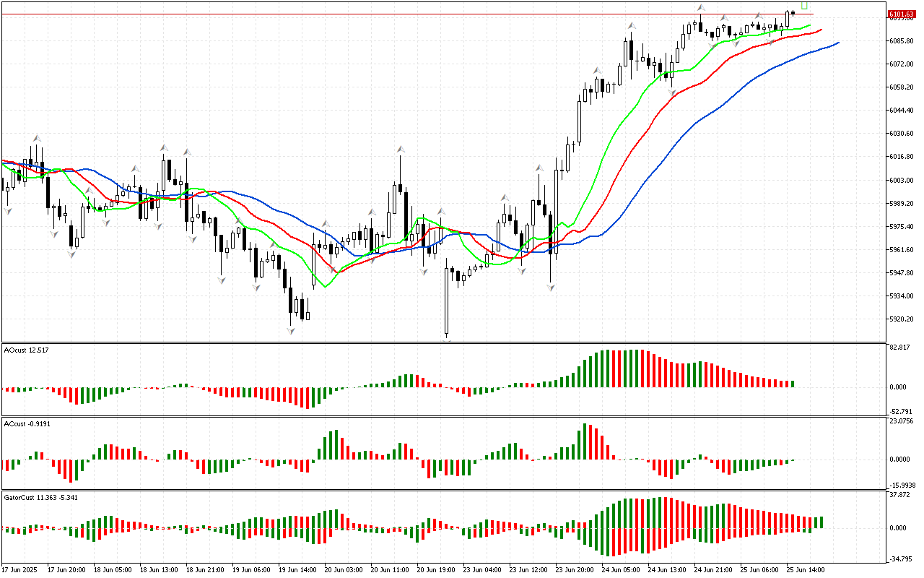Select the blue Alligator jaw line end
Image resolution: width=924 pixels, height=578 pixels.
click(837, 43)
